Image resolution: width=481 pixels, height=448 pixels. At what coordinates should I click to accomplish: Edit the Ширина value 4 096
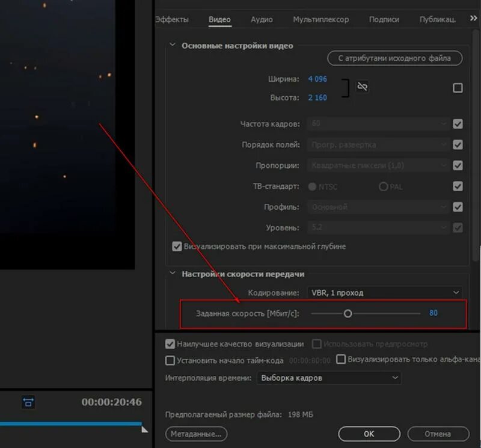(x=317, y=79)
